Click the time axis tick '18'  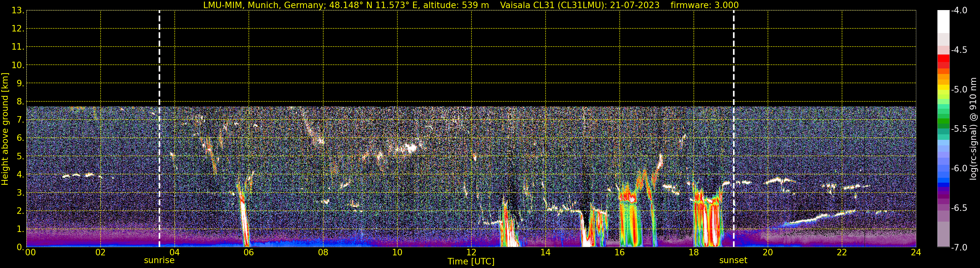[x=694, y=252]
